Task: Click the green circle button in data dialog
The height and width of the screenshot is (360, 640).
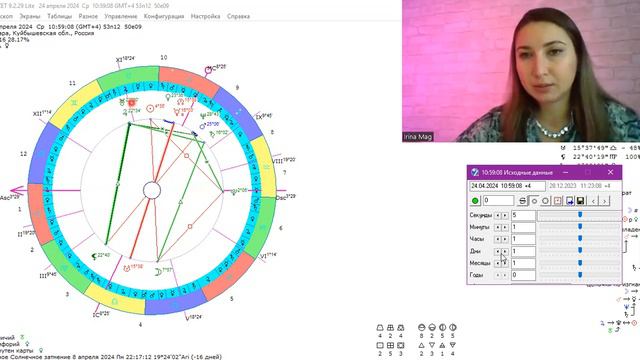Action: (475, 200)
